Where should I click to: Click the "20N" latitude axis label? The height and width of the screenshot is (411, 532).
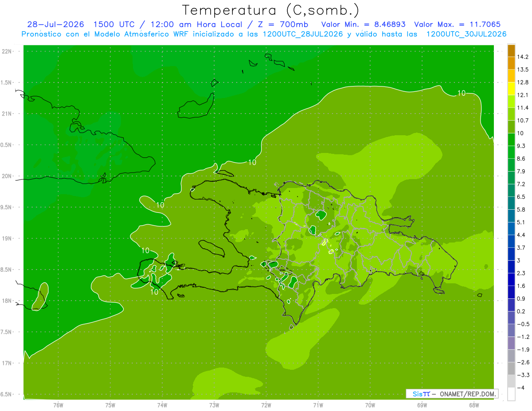6,176
